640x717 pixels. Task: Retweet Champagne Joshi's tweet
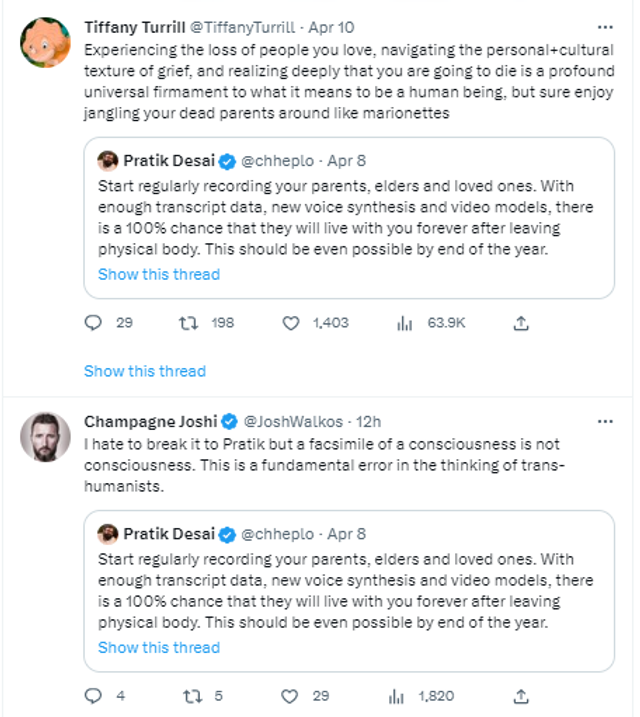pyautogui.click(x=185, y=696)
